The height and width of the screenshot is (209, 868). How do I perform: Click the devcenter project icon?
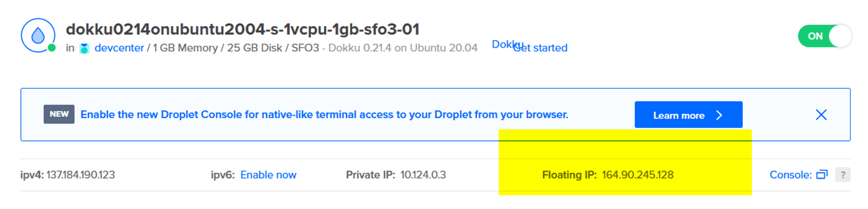(84, 48)
